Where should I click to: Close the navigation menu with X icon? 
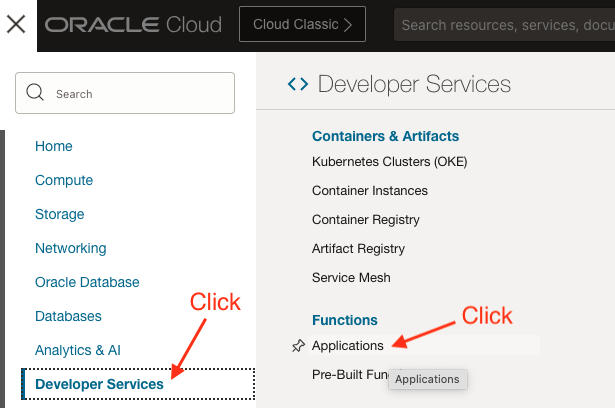tap(16, 24)
